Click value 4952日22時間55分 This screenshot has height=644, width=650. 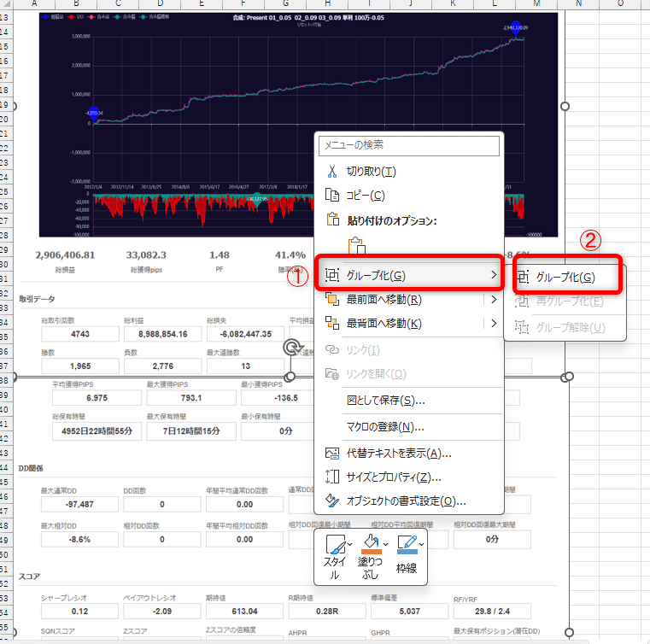(97, 431)
